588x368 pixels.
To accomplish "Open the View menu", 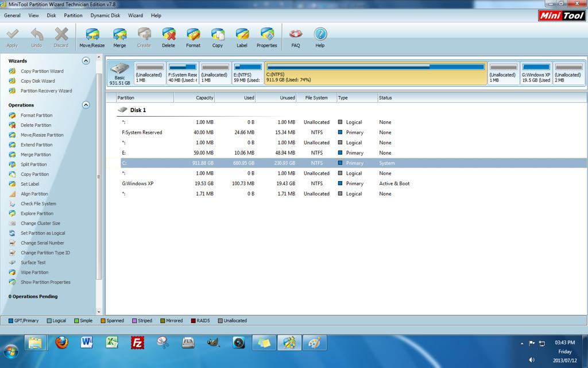I will pyautogui.click(x=33, y=16).
